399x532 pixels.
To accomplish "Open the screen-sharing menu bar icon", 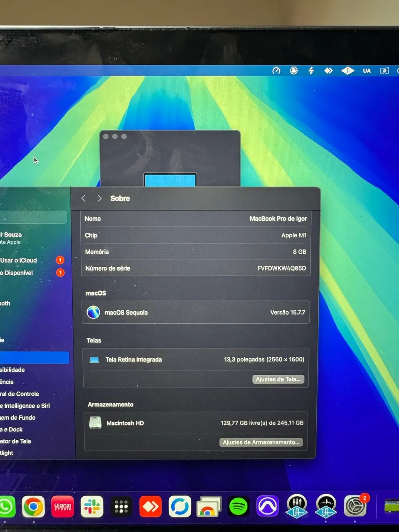I will (x=384, y=71).
